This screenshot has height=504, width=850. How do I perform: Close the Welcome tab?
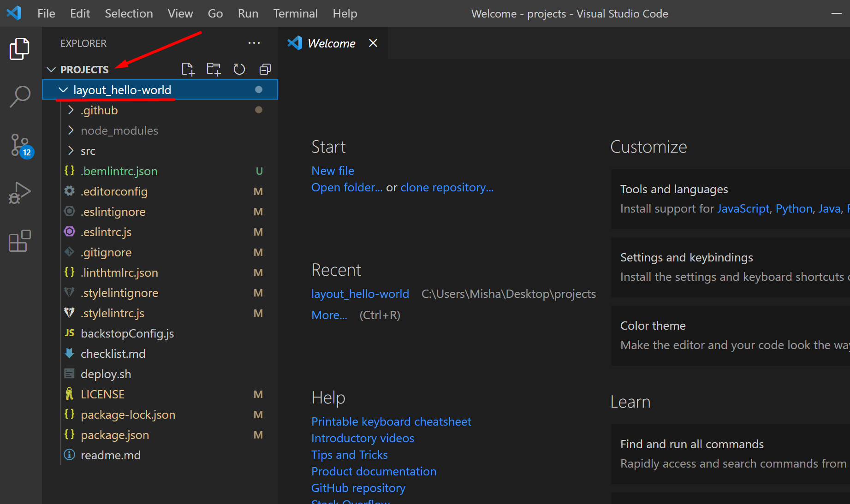coord(373,43)
